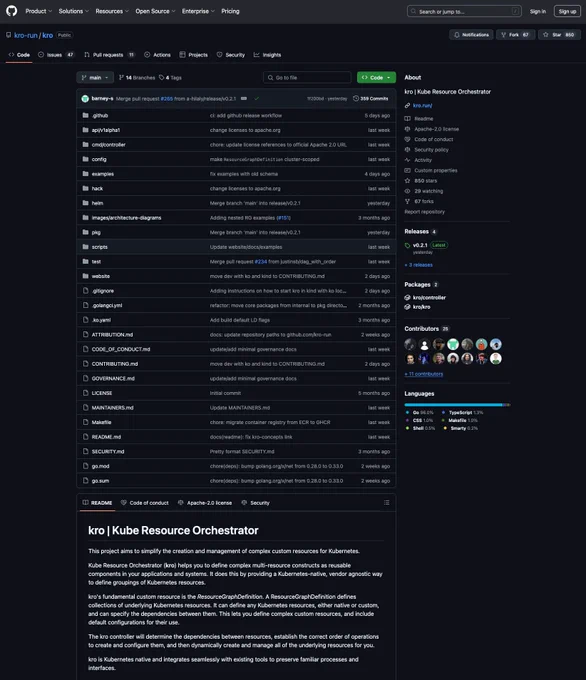Fork the kro repository
This screenshot has width=586, height=680.
click(x=515, y=35)
